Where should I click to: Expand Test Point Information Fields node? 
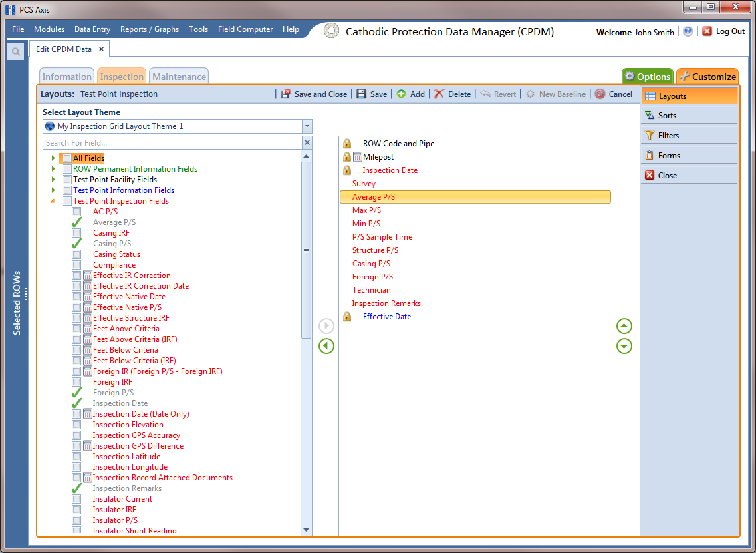click(x=53, y=190)
